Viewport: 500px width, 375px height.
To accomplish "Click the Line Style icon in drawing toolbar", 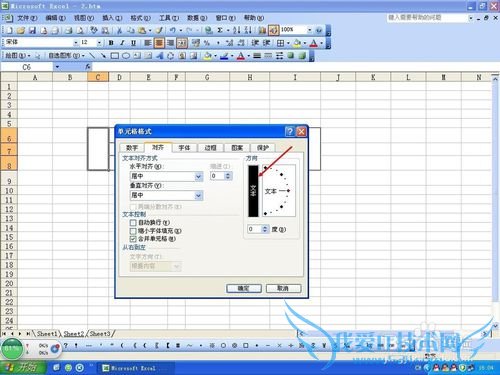I will pos(257,56).
